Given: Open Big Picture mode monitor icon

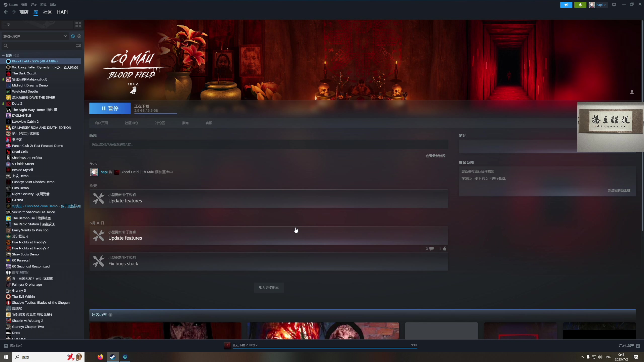Looking at the screenshot, I should [614, 5].
